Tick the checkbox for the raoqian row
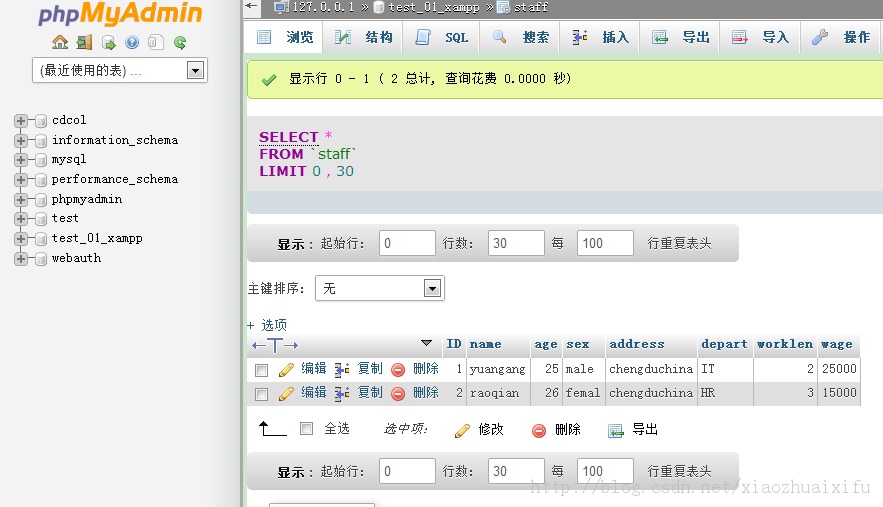The height and width of the screenshot is (507, 883). point(261,394)
